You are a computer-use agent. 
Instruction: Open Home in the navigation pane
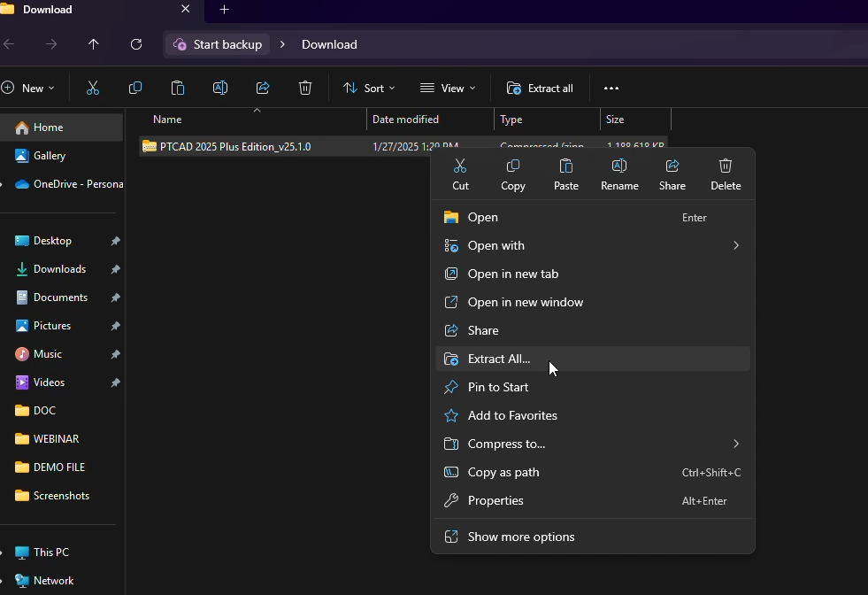coord(61,127)
